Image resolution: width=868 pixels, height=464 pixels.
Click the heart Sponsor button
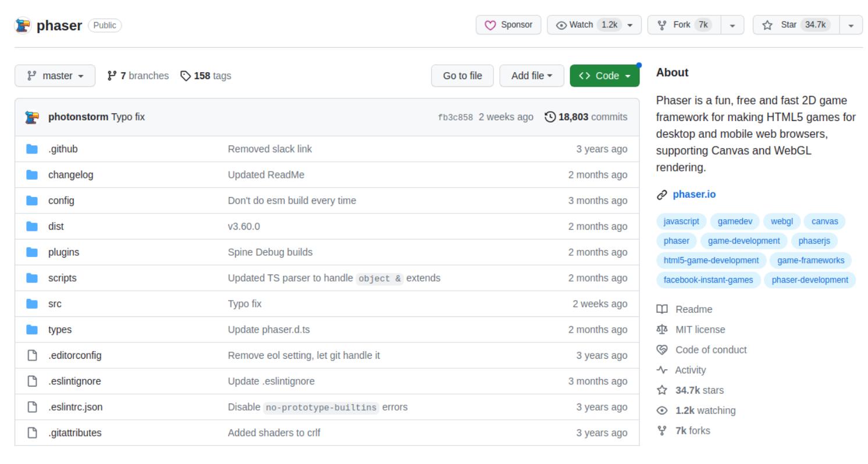508,25
